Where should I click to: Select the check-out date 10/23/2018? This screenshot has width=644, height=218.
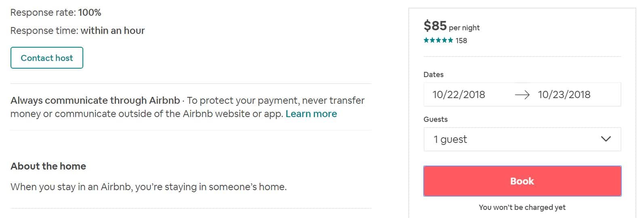click(564, 94)
